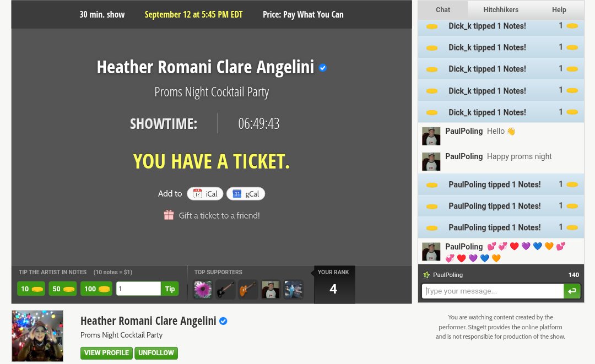Click PaulPoling avatar next to Hello message
The width and height of the screenshot is (595, 364).
tap(431, 137)
